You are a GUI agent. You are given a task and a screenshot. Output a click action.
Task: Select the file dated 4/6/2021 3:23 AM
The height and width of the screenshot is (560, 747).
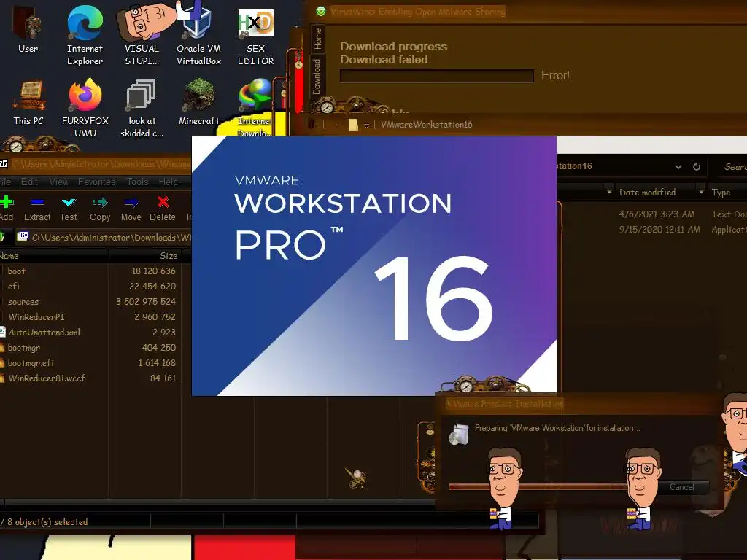point(657,214)
